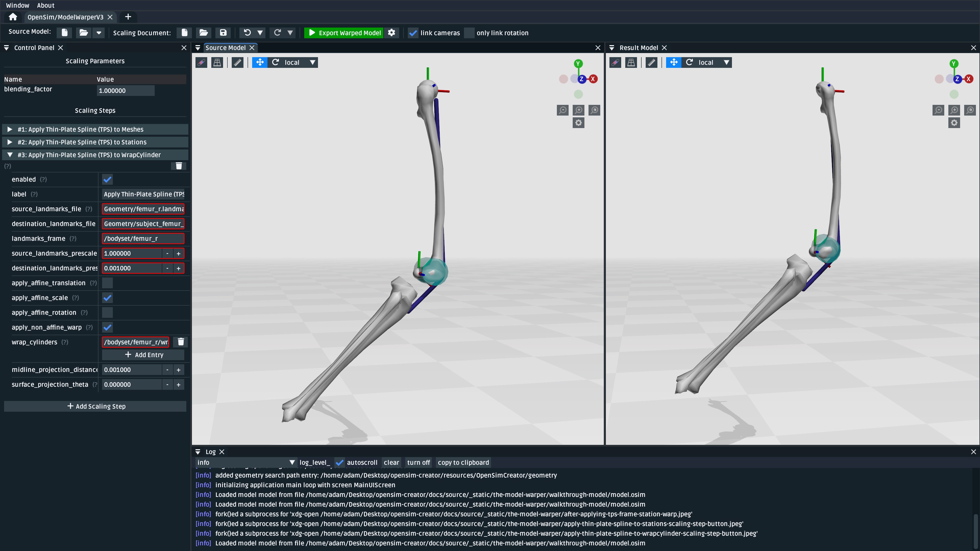Open the Window menu
Image resolution: width=980 pixels, height=551 pixels.
coord(18,5)
